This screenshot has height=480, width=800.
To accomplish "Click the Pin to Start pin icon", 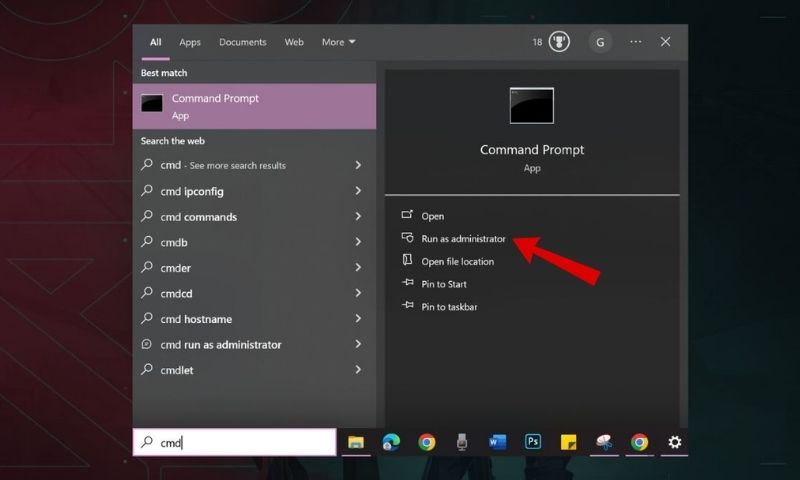I will tap(407, 283).
